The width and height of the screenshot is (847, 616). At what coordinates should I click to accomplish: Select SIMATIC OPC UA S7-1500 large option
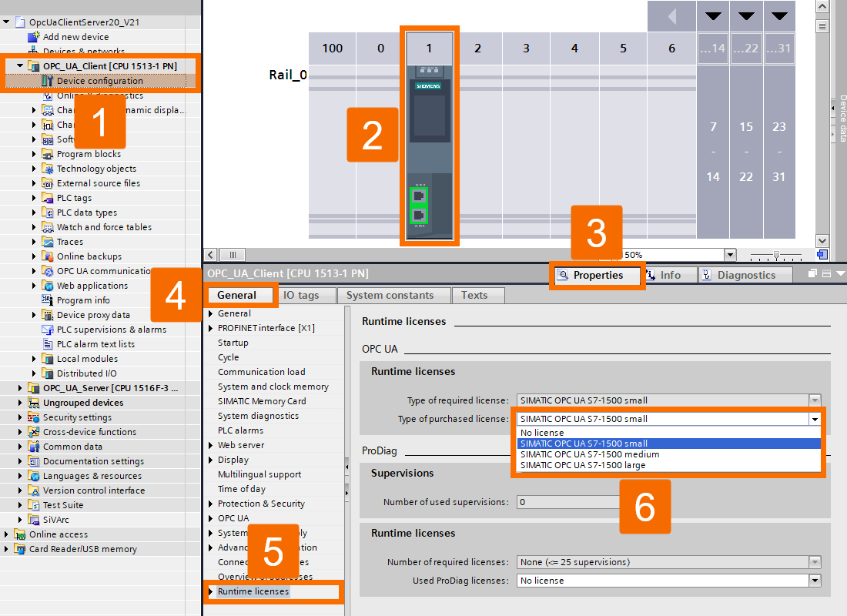click(x=668, y=465)
